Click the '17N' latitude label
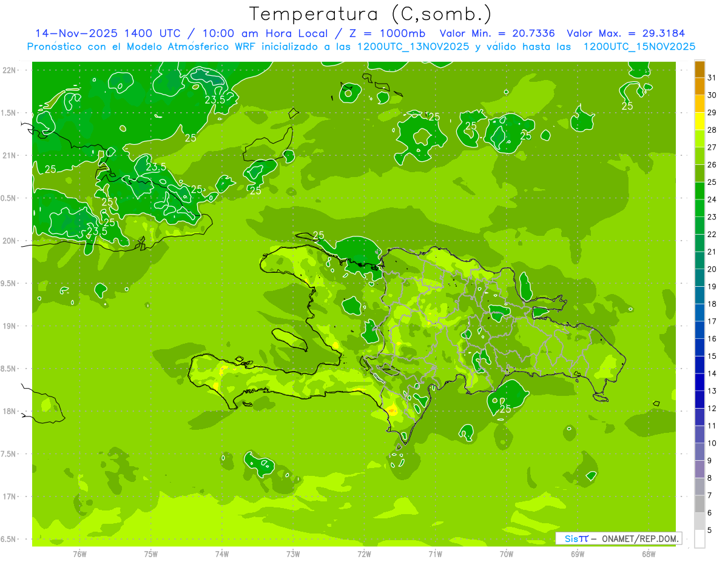 click(x=9, y=497)
